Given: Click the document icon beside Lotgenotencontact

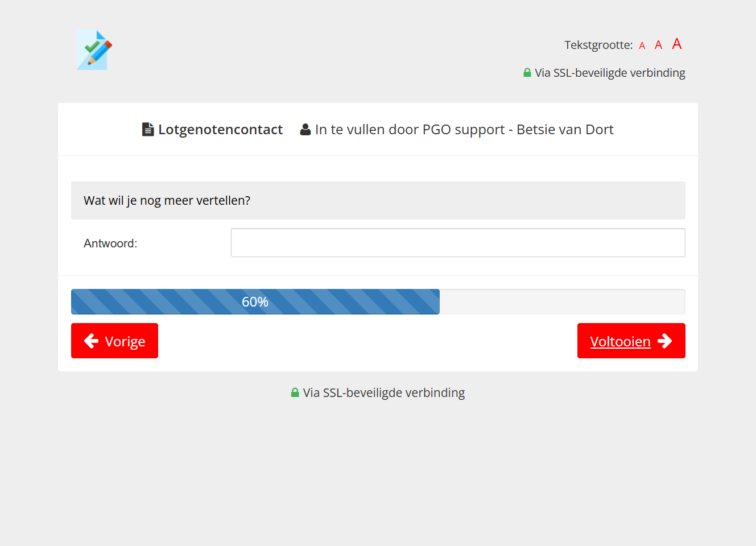Looking at the screenshot, I should click(148, 130).
